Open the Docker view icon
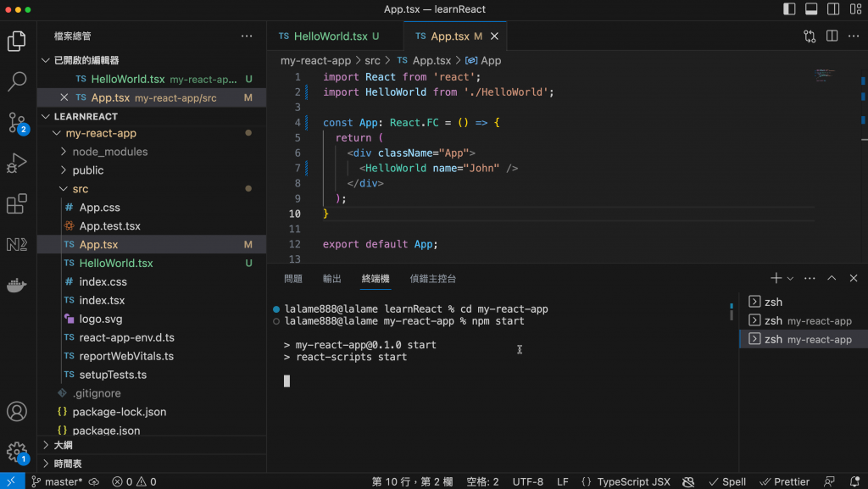This screenshot has height=489, width=868. pos(17,285)
